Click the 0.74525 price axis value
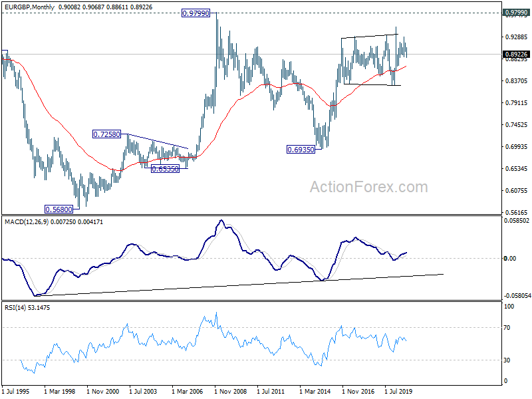 517,125
